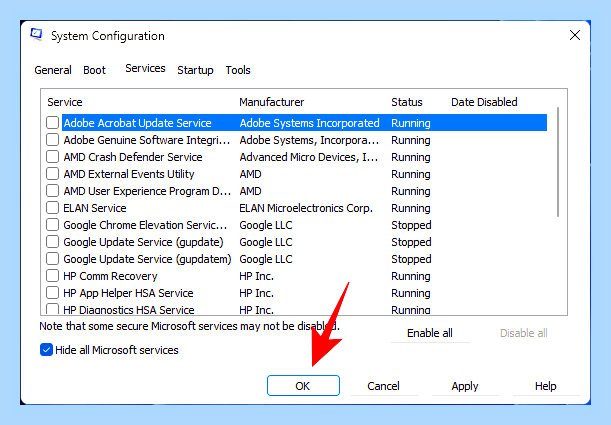
Task: Select the HP Comm Recovery name
Action: 110,276
